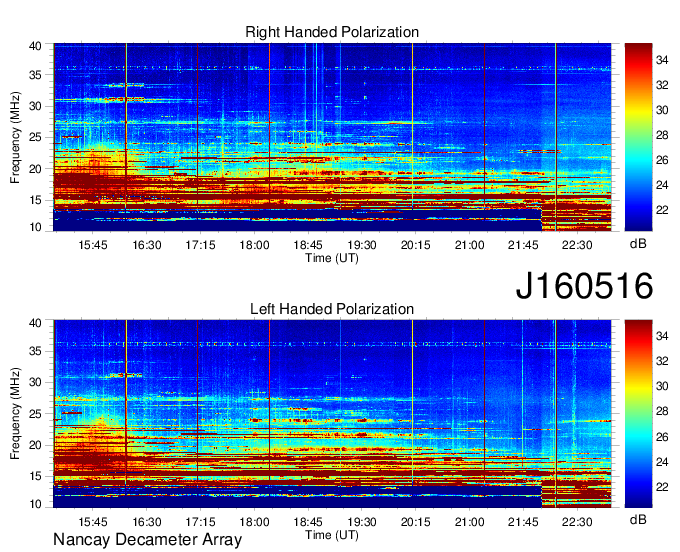Click the 35 MHz tick on Right Handed plot
The width and height of the screenshot is (680, 552).
coord(36,75)
